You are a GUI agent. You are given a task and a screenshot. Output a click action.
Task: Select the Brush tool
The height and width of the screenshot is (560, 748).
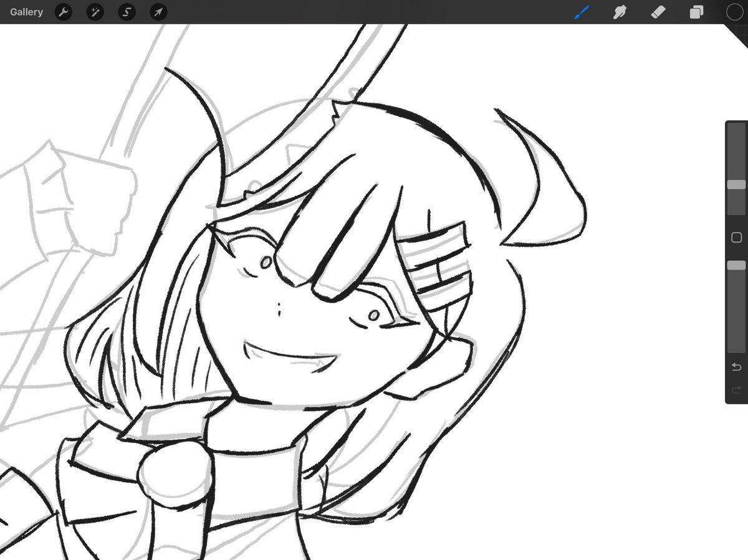[x=582, y=12]
